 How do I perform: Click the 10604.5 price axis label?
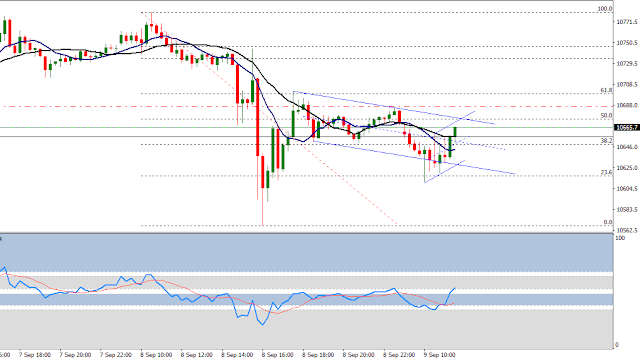pos(627,189)
